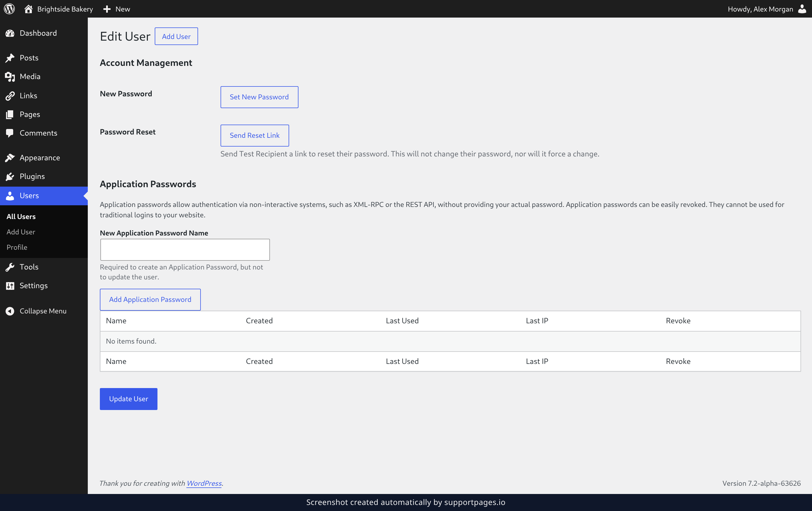Open the Settings menu label
This screenshot has width=812, height=511.
click(34, 286)
